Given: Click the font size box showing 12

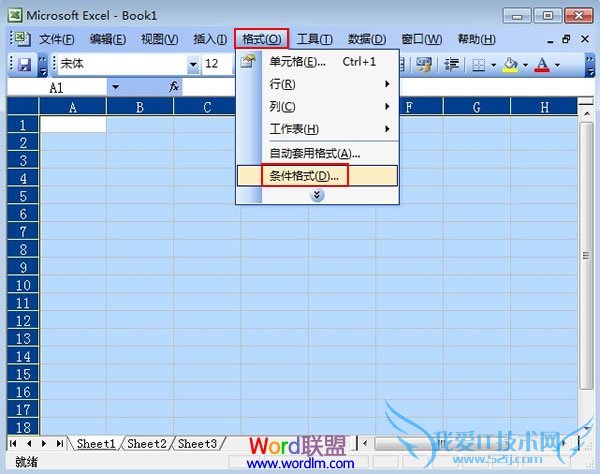Looking at the screenshot, I should pyautogui.click(x=218, y=64).
